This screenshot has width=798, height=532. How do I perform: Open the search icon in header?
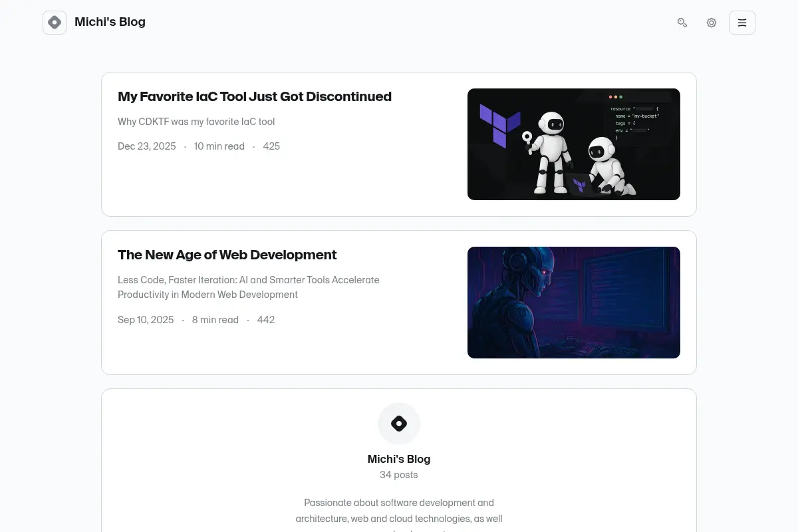[x=682, y=23]
